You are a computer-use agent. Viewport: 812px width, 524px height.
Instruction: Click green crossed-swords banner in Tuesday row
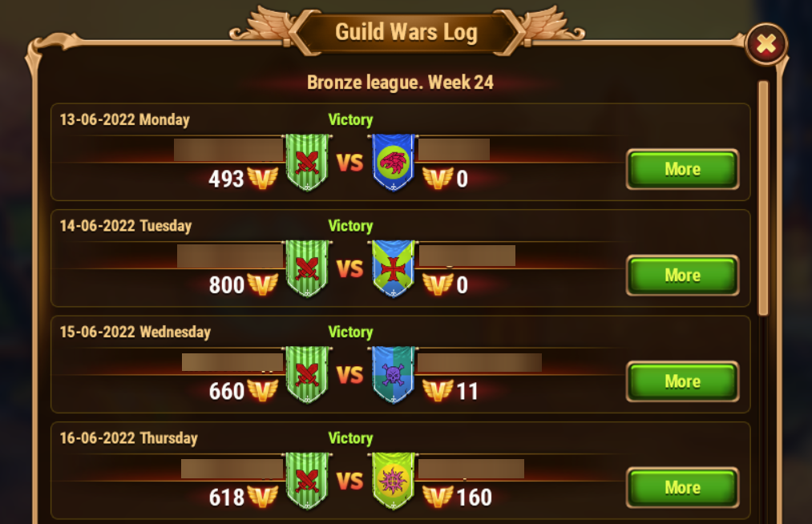(x=307, y=268)
